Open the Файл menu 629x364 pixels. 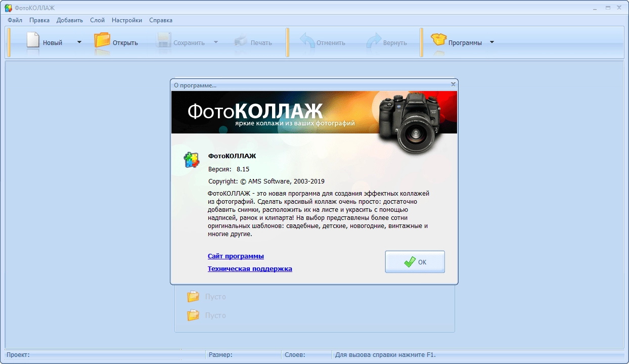pos(15,20)
